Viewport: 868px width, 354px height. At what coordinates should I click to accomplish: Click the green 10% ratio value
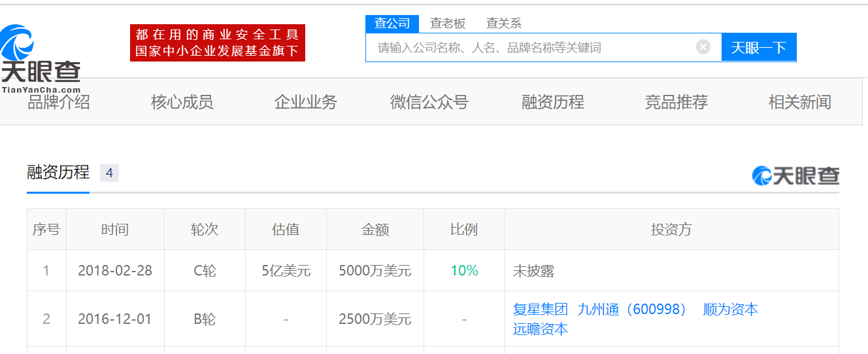[464, 270]
